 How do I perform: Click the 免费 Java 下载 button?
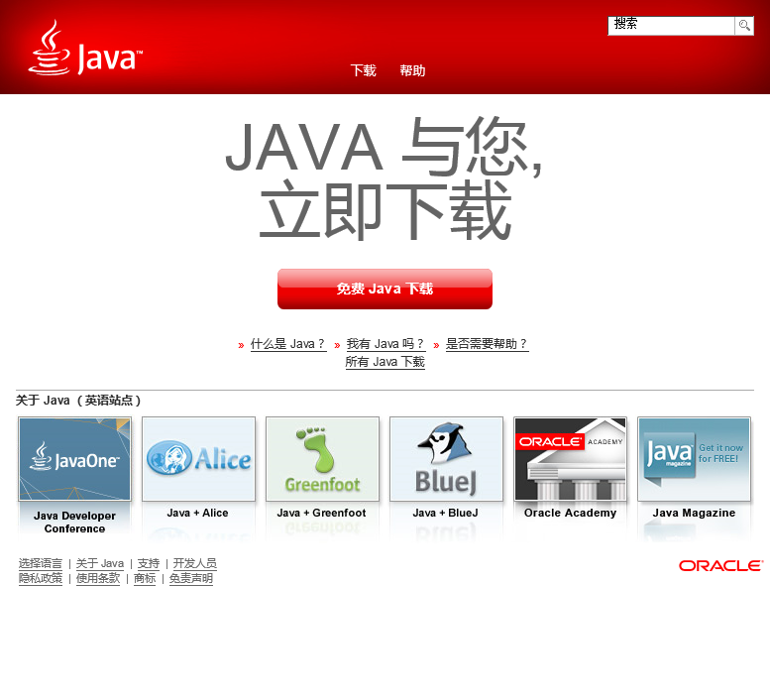pos(385,289)
